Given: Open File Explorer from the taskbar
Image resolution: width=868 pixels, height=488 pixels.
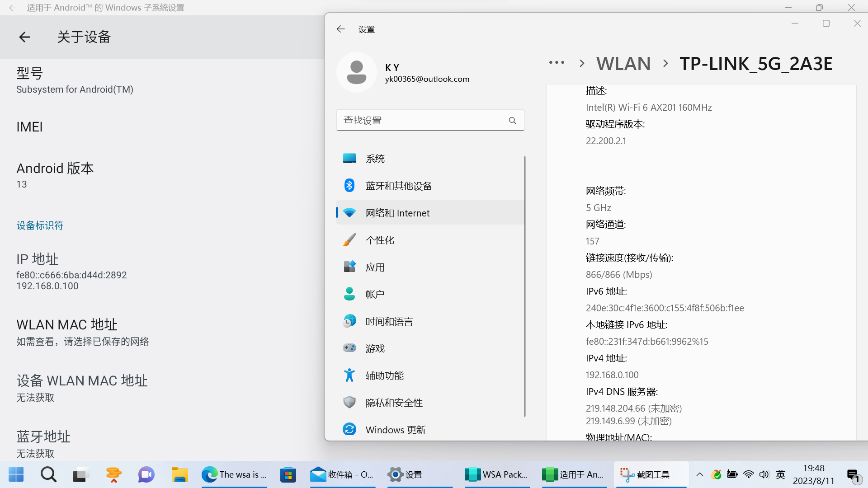Looking at the screenshot, I should pyautogui.click(x=179, y=474).
